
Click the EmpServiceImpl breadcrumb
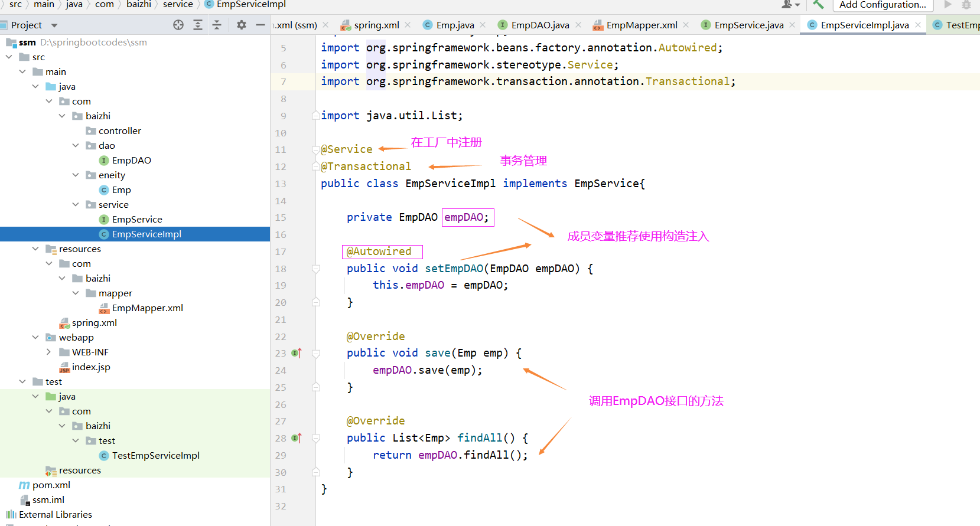click(x=251, y=4)
